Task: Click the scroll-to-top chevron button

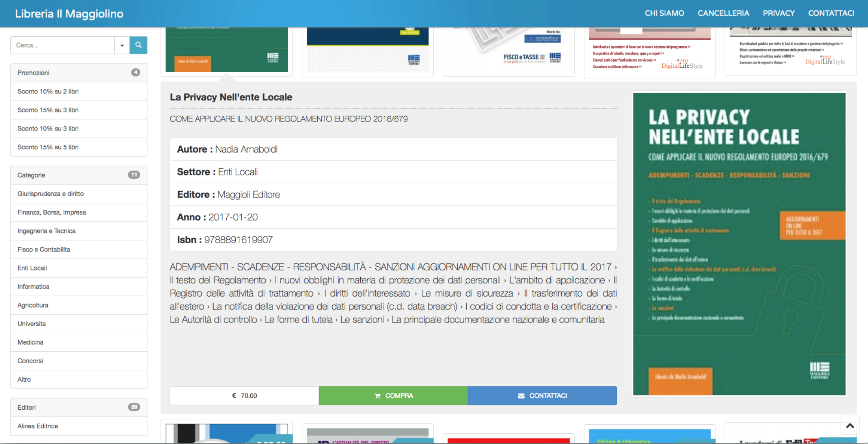Action: pyautogui.click(x=850, y=425)
